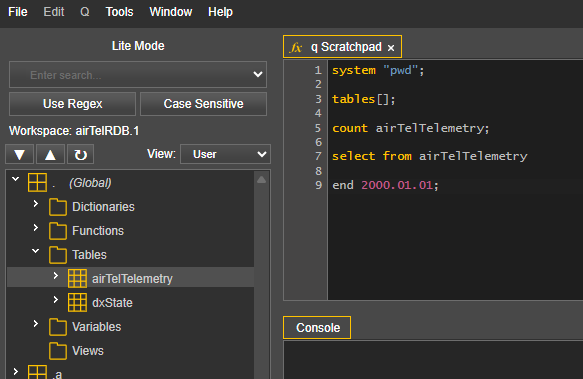Click line number 9 in gutter
This screenshot has width=583, height=379.
point(318,185)
